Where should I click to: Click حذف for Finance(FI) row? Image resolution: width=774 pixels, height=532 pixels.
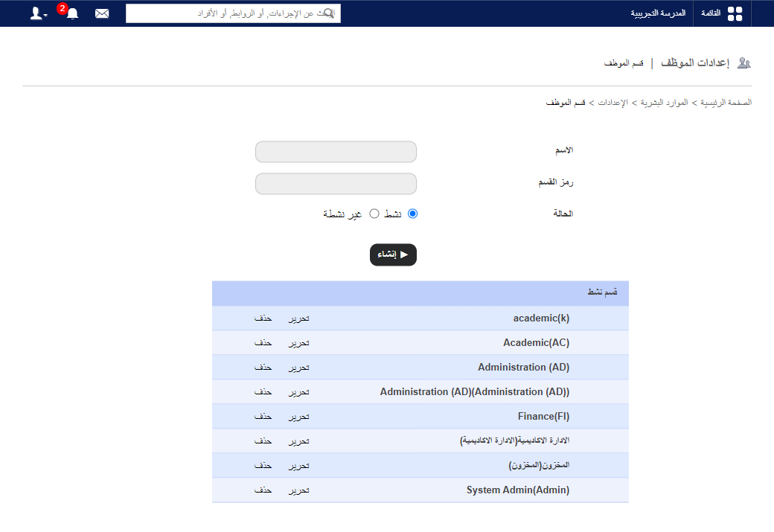coord(263,417)
